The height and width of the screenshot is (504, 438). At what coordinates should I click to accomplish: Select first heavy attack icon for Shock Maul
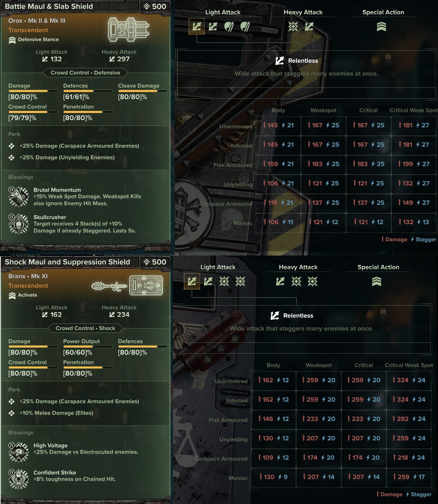pos(280,281)
